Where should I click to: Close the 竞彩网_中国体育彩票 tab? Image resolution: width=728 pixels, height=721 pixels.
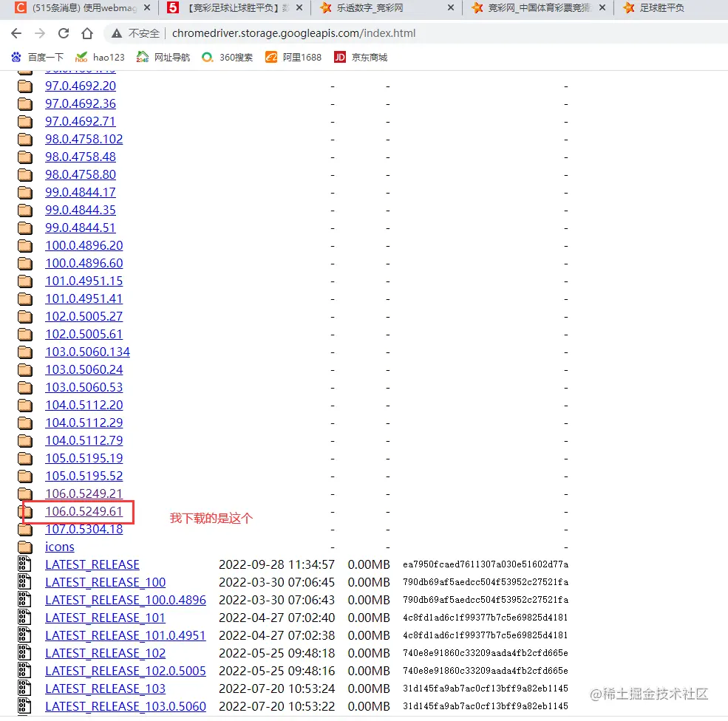coord(602,8)
